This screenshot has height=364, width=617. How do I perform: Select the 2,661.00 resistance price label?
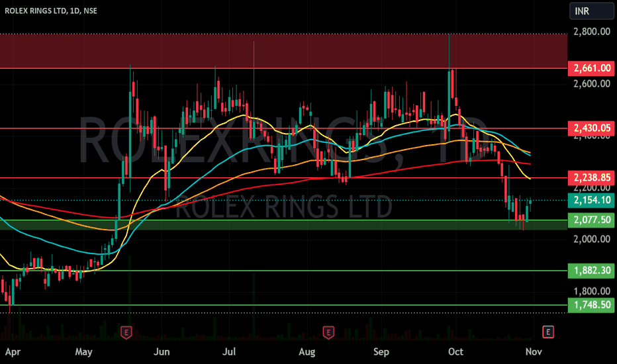(591, 68)
